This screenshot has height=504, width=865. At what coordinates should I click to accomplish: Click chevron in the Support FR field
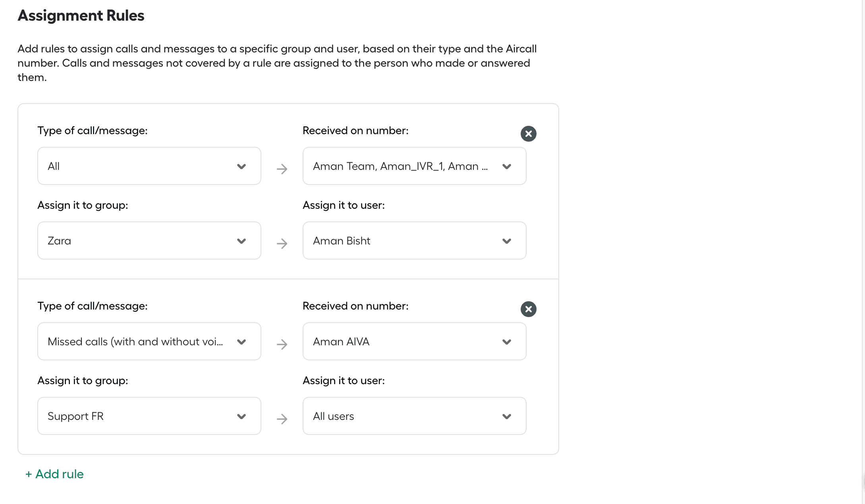241,416
